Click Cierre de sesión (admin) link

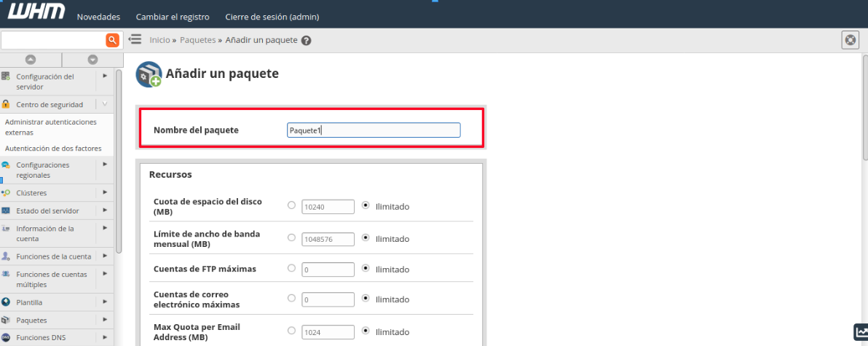click(272, 17)
